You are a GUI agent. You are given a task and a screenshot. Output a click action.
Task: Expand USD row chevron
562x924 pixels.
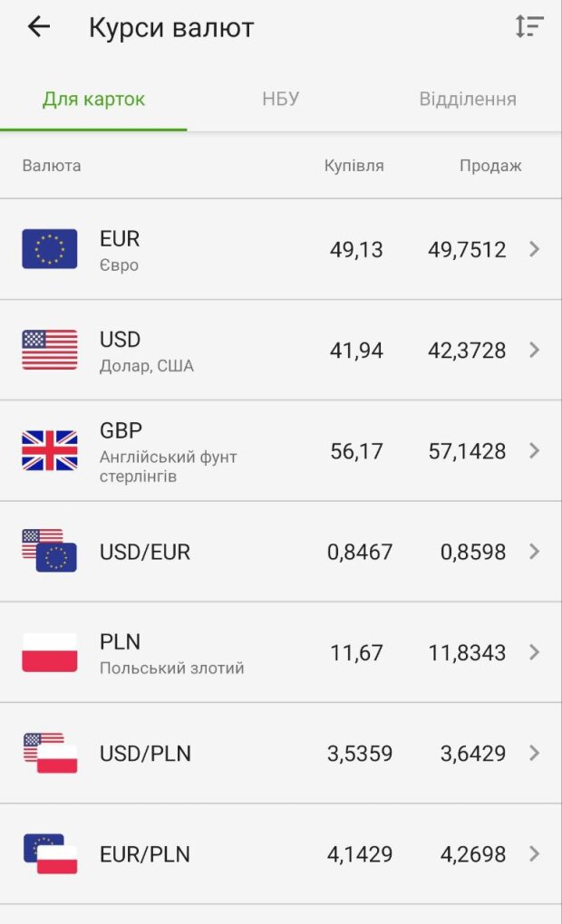(534, 350)
